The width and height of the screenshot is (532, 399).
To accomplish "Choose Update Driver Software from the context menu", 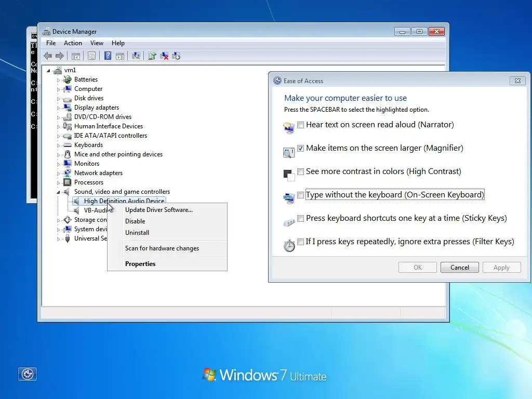I will point(167,210).
